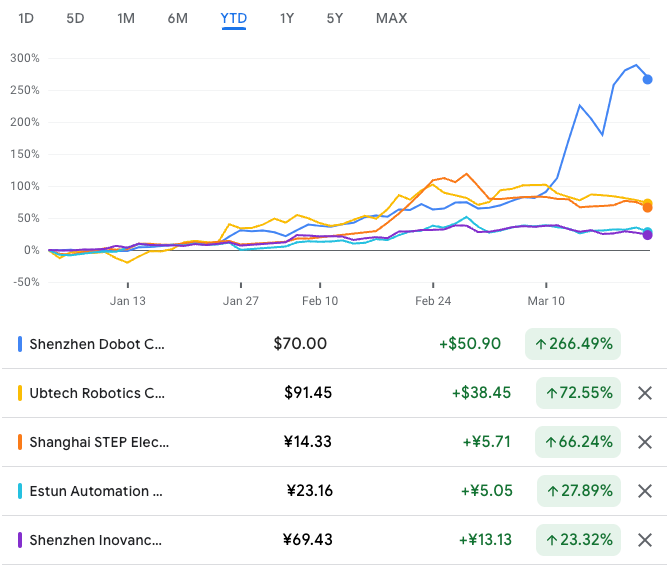Open Shenzhen Inovance stock name
The image size is (667, 567).
pos(96,540)
